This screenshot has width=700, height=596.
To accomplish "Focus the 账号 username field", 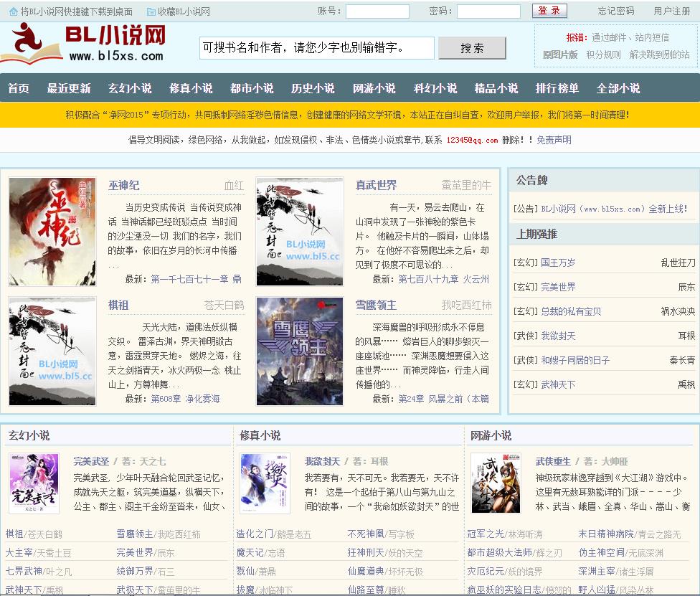I will [x=377, y=11].
